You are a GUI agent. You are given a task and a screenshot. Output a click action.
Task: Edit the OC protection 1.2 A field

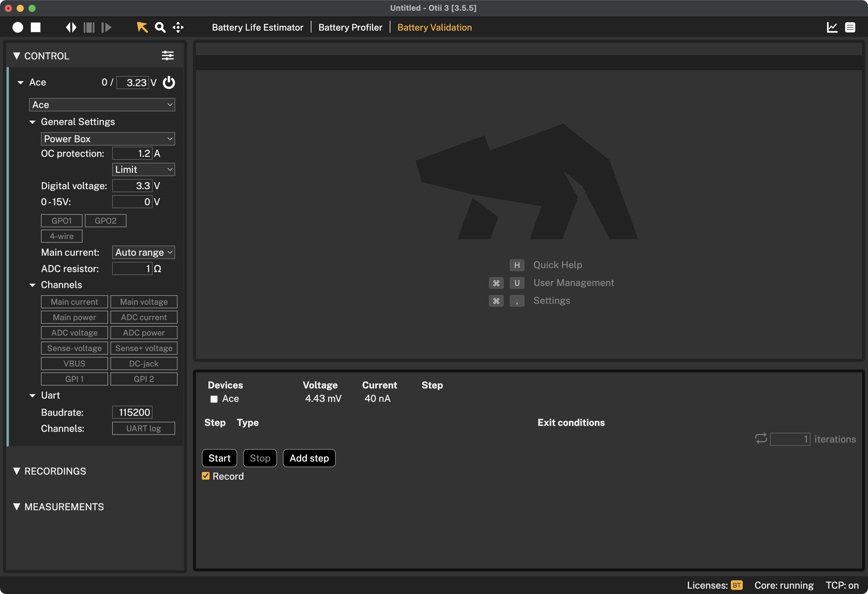pyautogui.click(x=132, y=153)
